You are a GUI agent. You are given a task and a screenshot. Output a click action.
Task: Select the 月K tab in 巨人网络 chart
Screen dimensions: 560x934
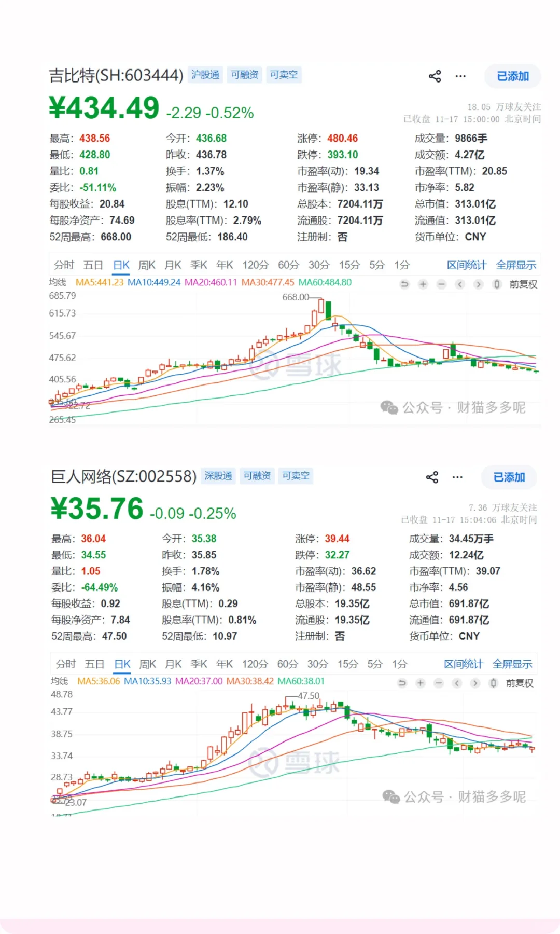173,664
